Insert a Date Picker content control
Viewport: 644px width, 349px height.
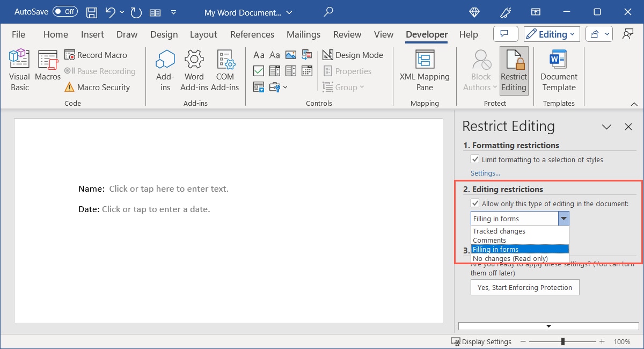pyautogui.click(x=306, y=70)
